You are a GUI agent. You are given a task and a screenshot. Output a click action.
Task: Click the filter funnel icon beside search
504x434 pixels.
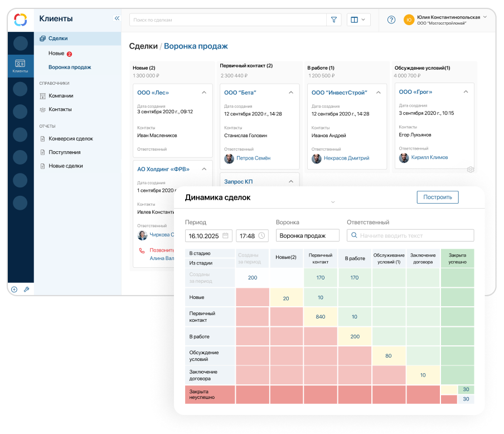coord(334,20)
